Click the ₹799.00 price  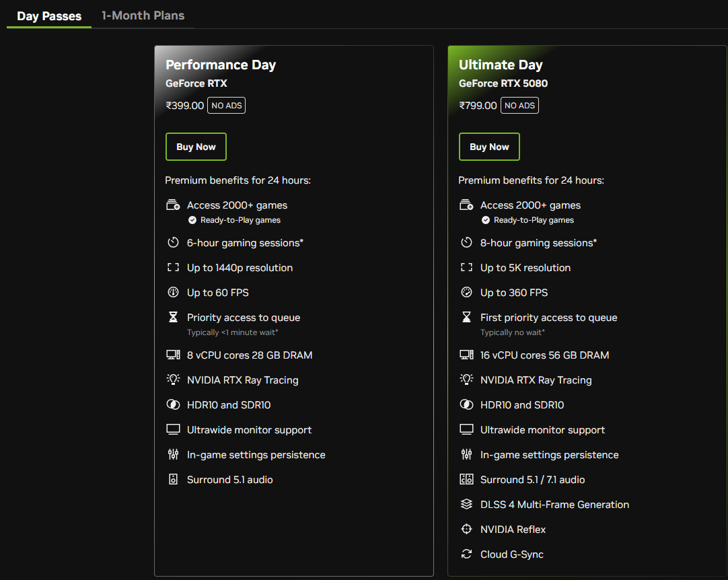(x=478, y=106)
